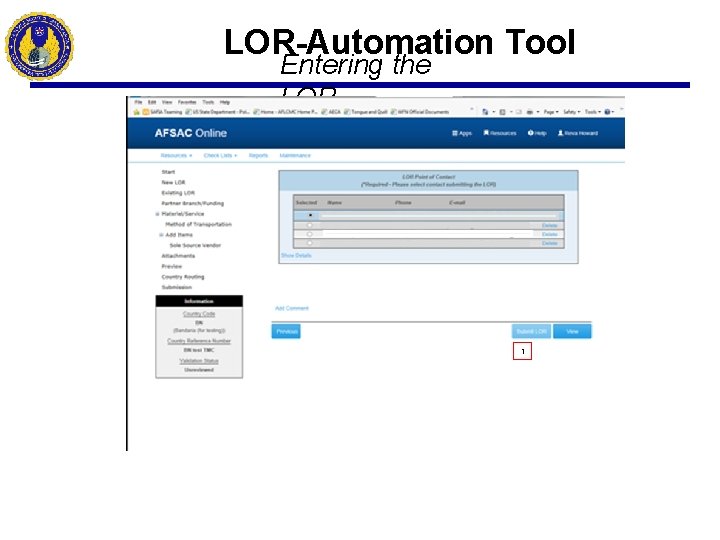This screenshot has width=720, height=540.
Task: Click the Add Comment link
Action: click(x=292, y=308)
